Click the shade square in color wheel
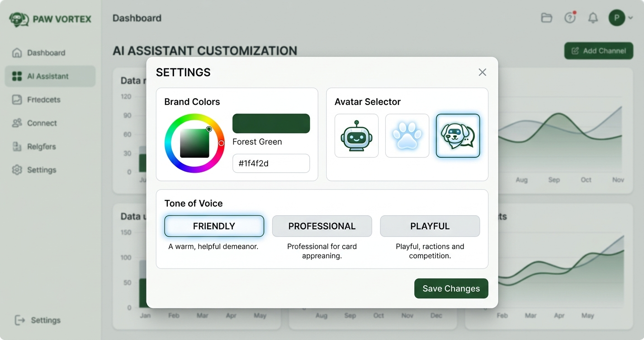 pyautogui.click(x=194, y=143)
